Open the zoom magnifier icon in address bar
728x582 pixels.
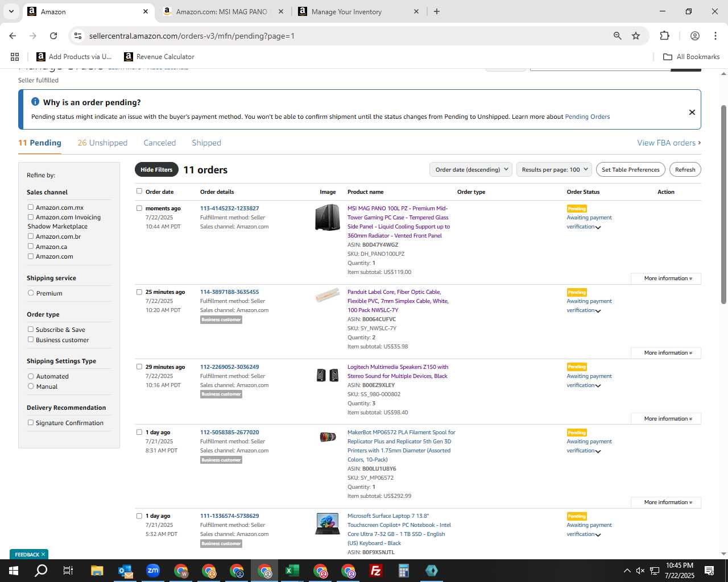[x=617, y=36]
